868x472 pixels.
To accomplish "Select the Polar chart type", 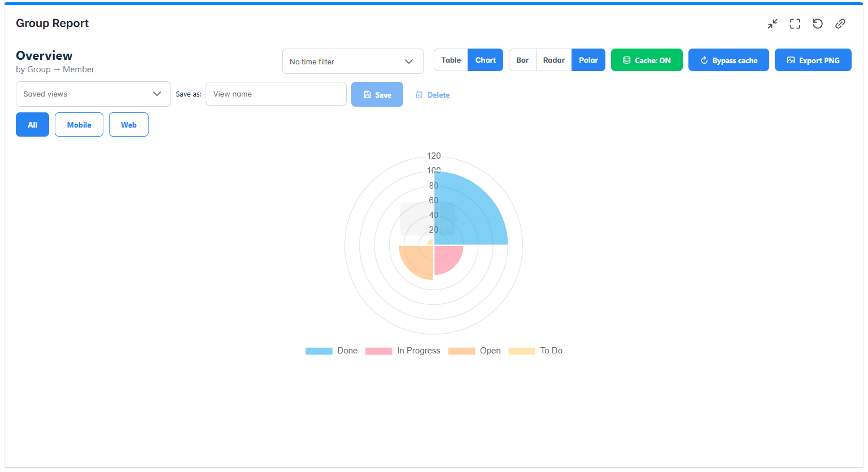I will 588,60.
